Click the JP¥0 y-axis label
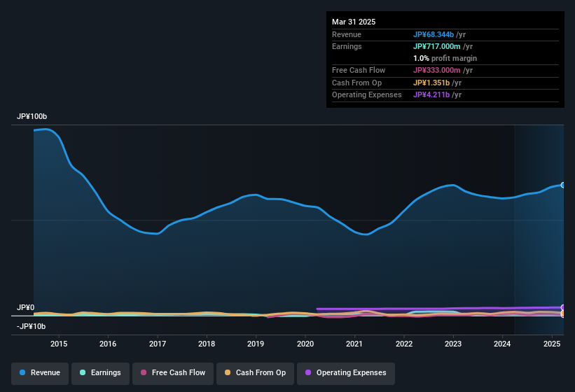 [x=26, y=307]
